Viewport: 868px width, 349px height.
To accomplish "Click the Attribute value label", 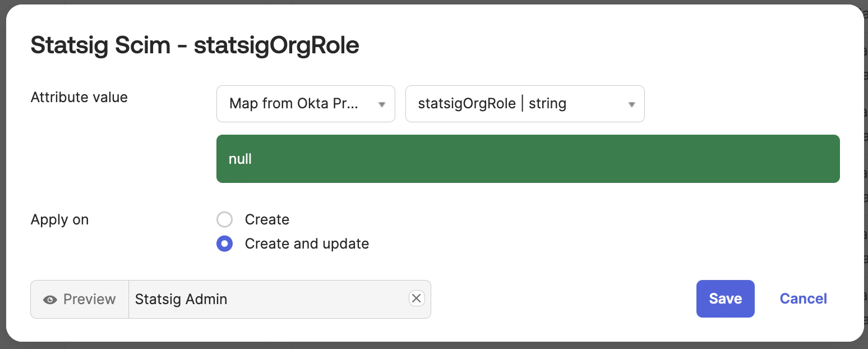I will (79, 97).
